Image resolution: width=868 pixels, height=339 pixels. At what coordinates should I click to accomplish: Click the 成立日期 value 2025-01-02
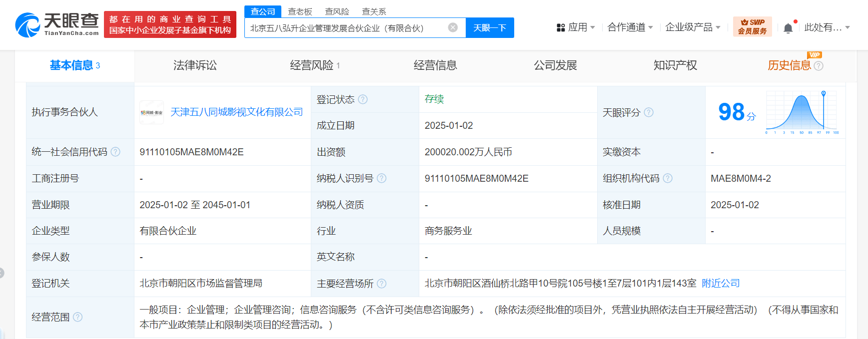pos(449,126)
